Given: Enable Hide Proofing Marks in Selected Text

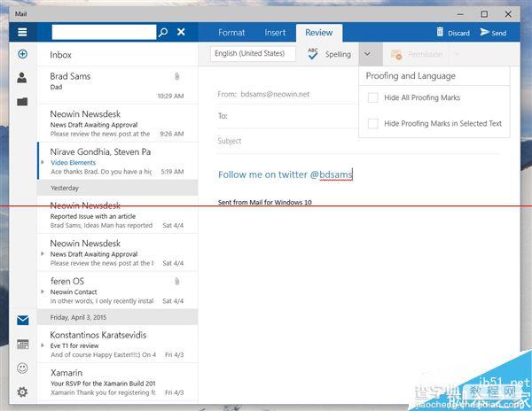Looking at the screenshot, I should (x=373, y=123).
